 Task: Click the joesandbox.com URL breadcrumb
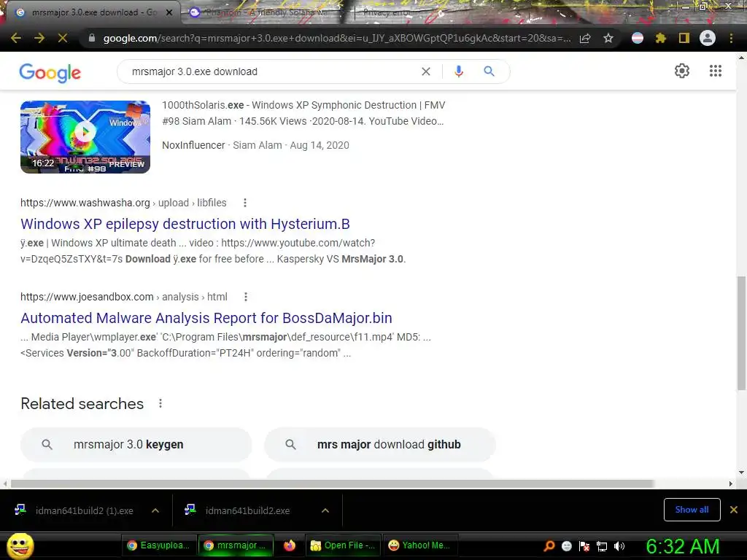coord(124,297)
